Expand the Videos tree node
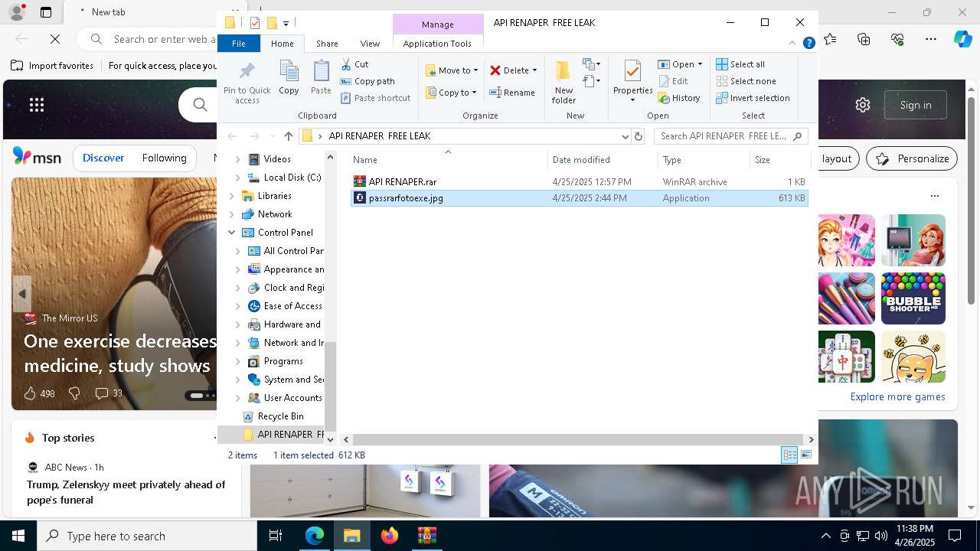 (x=237, y=159)
